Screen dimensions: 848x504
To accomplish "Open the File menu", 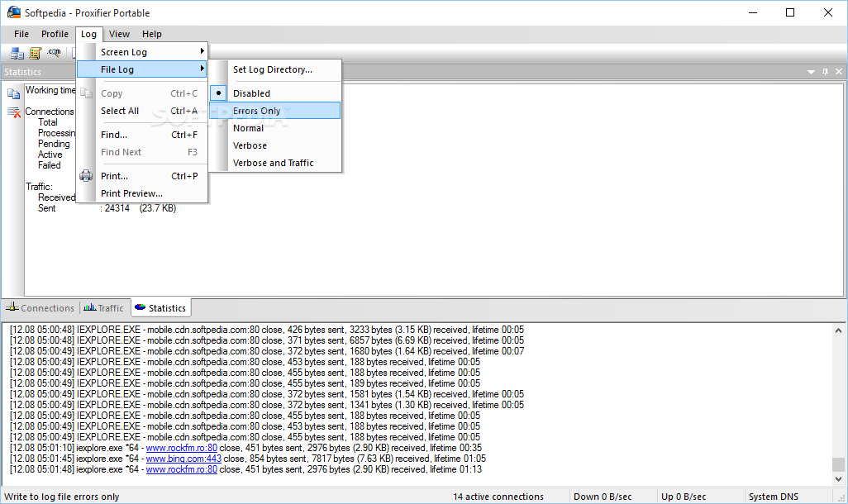I will (21, 34).
